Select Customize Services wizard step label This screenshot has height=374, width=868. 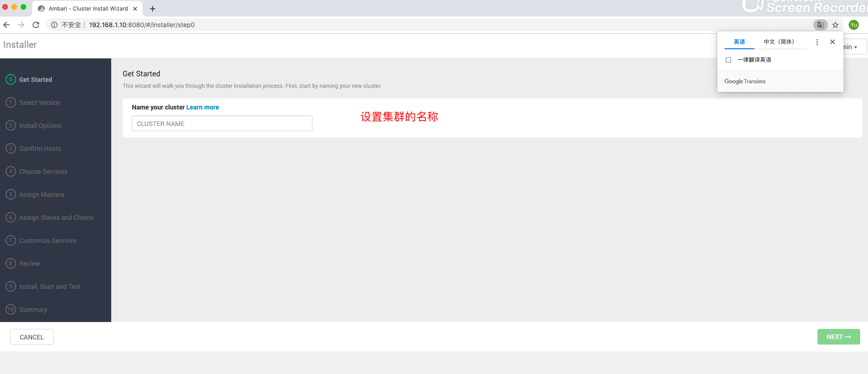pos(48,241)
